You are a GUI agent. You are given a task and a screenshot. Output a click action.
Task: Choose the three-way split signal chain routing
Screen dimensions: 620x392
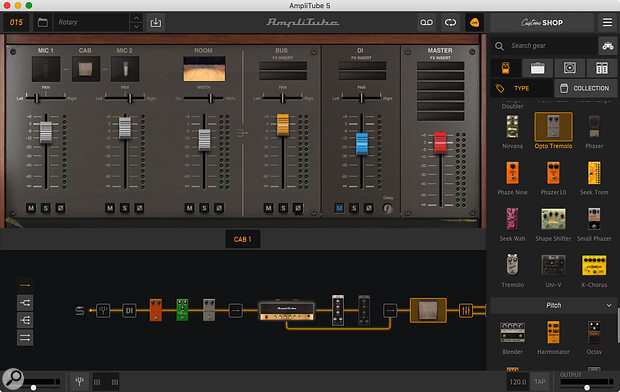[x=25, y=320]
